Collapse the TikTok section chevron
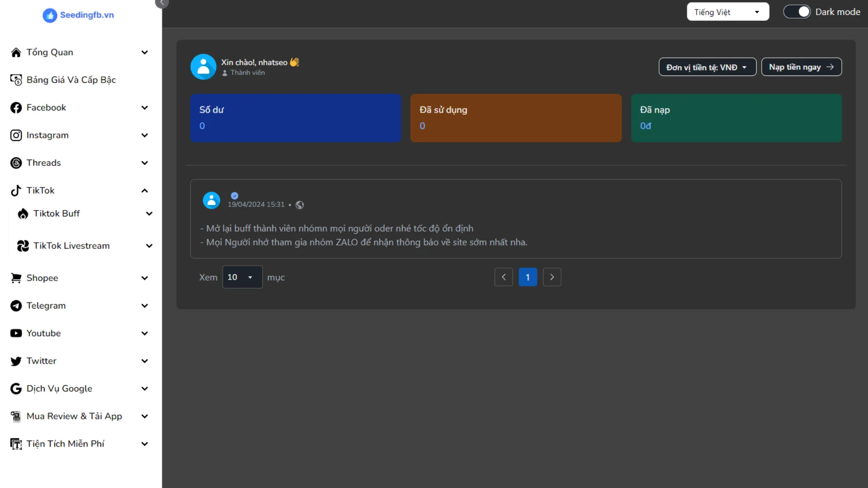 coord(145,190)
